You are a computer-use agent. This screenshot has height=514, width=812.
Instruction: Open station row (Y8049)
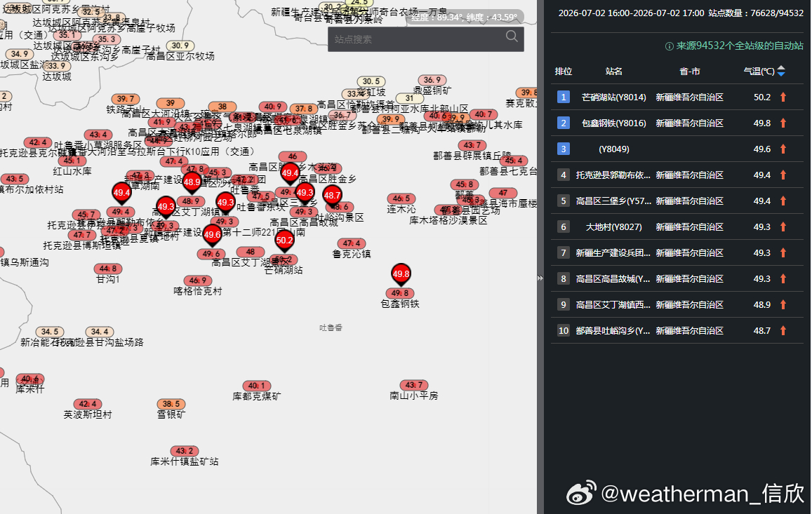(677, 149)
